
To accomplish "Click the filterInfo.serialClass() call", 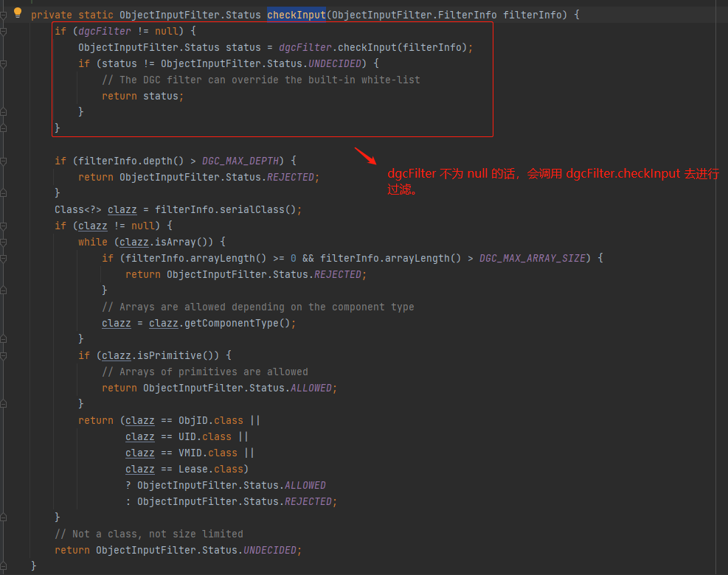I will click(x=228, y=209).
